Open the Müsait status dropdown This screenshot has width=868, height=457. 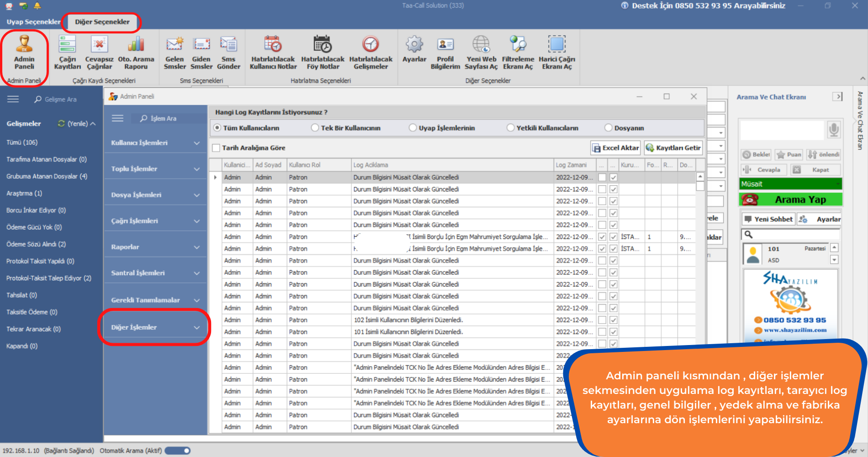pos(790,184)
